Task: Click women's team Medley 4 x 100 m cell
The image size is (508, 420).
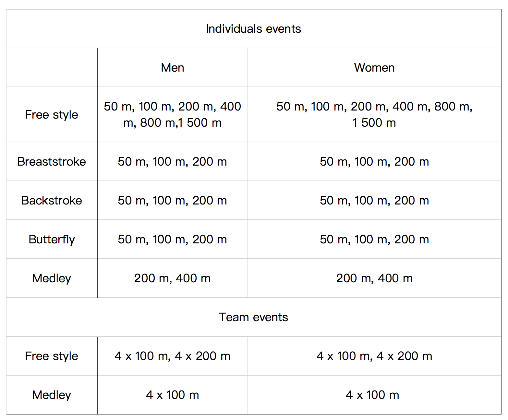Action: (x=374, y=395)
